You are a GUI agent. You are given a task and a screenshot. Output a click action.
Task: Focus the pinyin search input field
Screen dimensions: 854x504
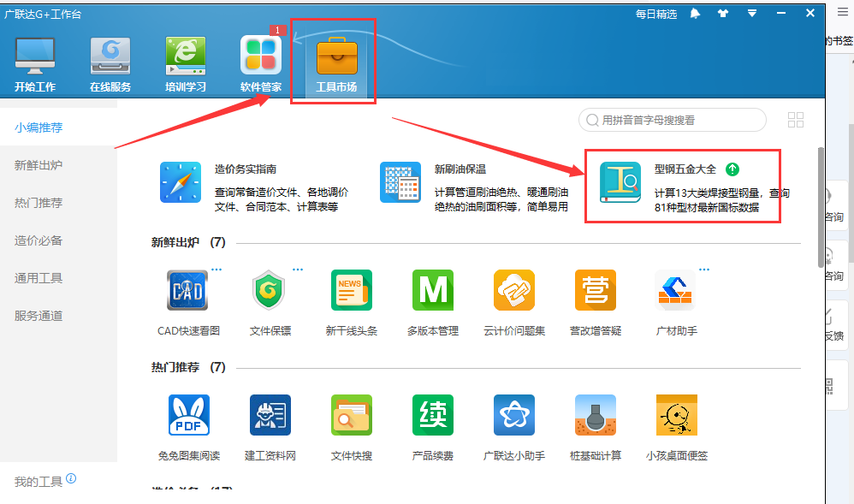[672, 120]
